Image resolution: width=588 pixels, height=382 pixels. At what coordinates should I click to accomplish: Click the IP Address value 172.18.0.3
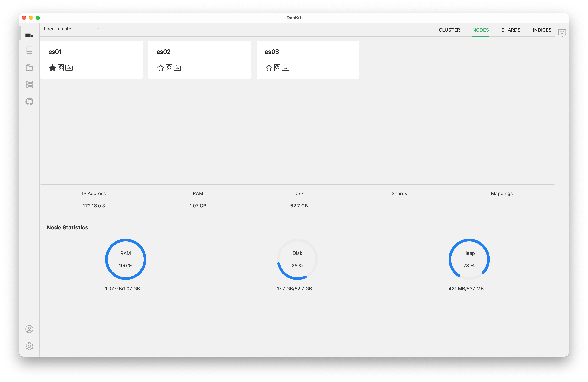pos(94,206)
